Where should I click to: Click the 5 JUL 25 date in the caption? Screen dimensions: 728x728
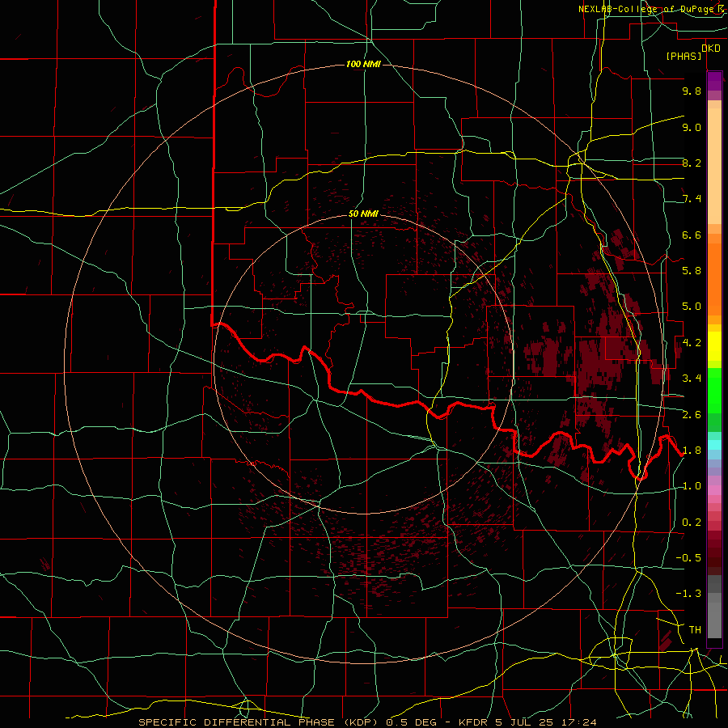[525, 722]
